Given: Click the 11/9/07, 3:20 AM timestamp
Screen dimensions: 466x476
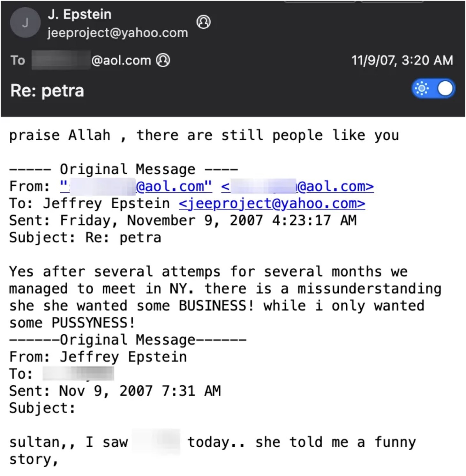Looking at the screenshot, I should [x=402, y=60].
